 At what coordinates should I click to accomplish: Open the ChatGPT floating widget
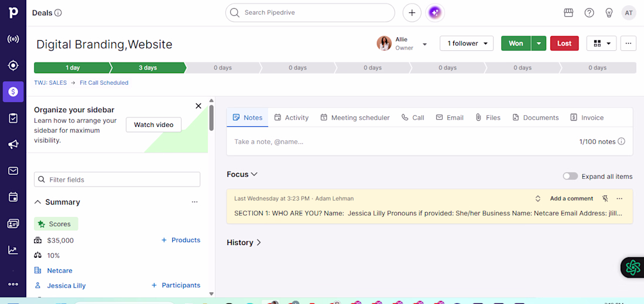pos(633,268)
